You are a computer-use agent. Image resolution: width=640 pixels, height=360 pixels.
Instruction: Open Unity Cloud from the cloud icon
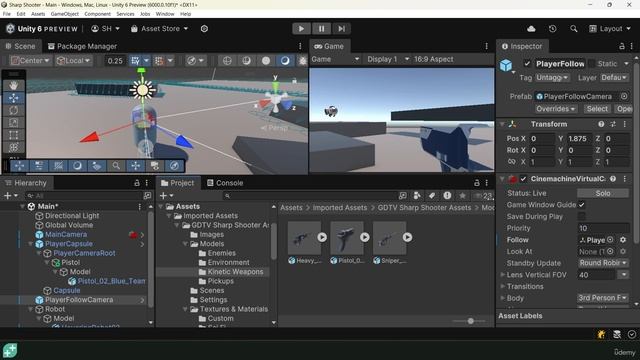coord(531,29)
